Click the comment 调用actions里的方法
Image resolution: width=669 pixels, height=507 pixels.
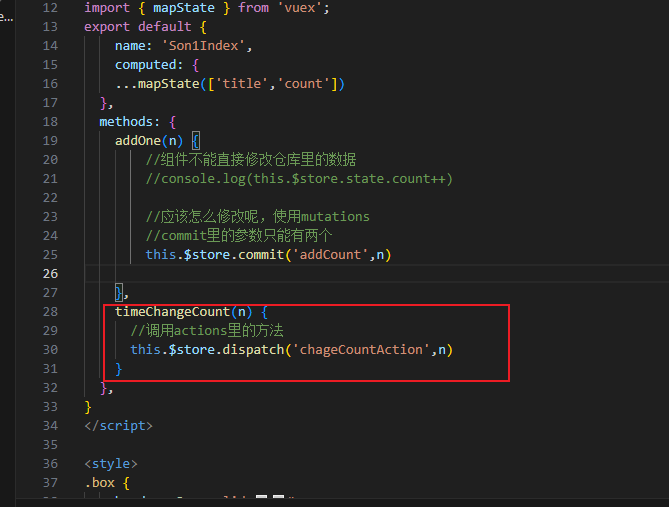(207, 331)
